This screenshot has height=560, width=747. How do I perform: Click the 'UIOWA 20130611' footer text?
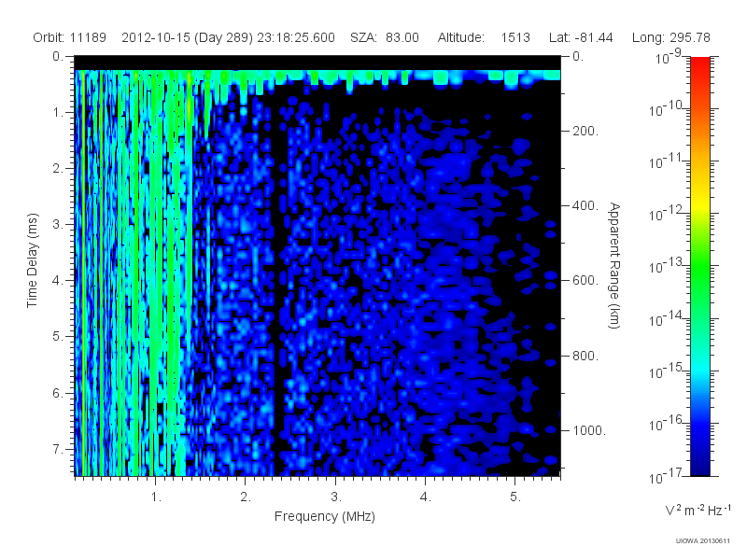(703, 541)
